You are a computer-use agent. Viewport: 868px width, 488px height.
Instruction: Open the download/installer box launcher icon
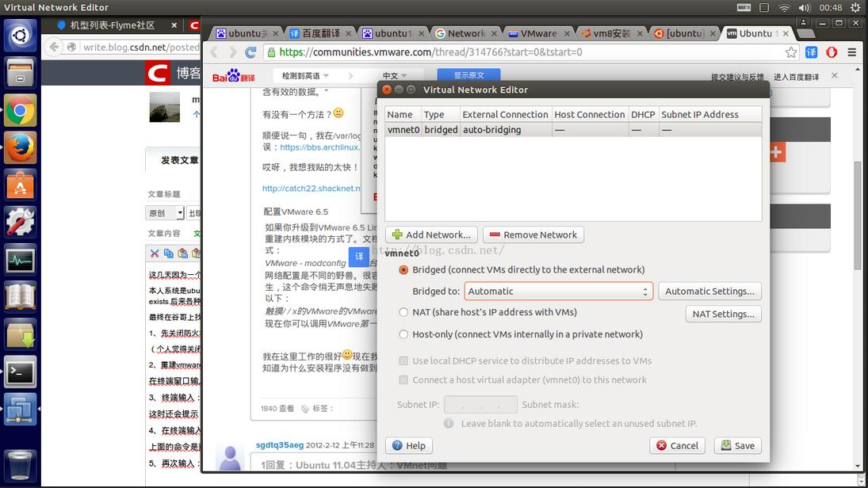[21, 334]
